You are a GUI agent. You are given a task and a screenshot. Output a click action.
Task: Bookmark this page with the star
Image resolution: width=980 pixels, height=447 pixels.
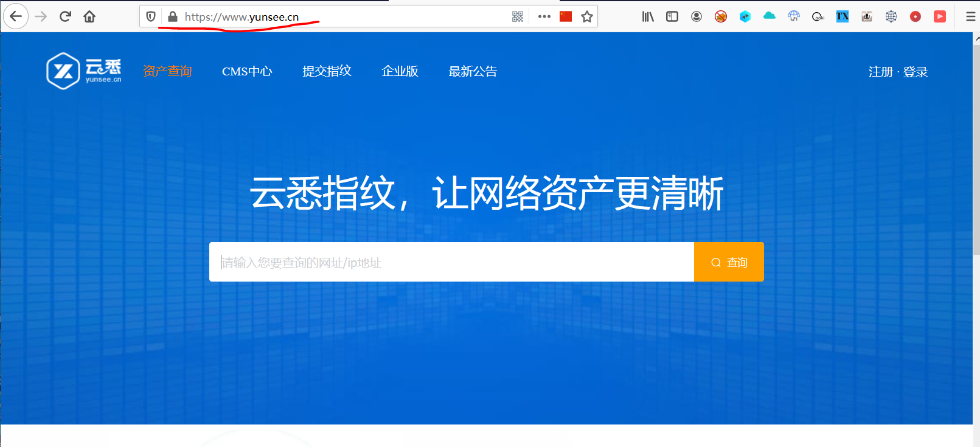(587, 16)
